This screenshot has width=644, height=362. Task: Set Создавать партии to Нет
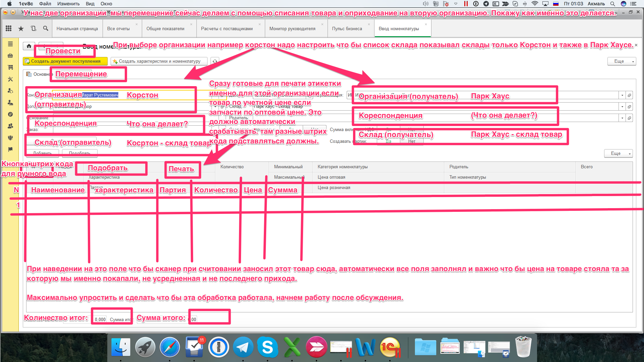(x=412, y=141)
